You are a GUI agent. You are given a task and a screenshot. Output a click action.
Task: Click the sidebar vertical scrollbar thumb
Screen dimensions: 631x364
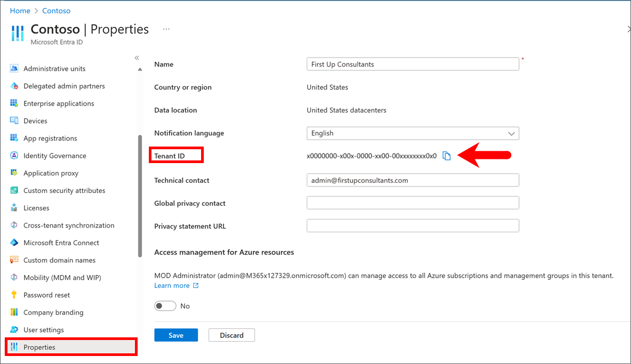click(x=140, y=196)
